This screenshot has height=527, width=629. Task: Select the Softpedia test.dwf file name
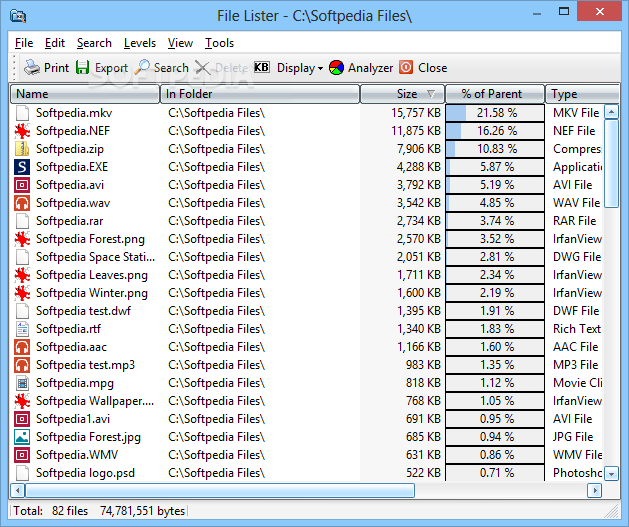click(83, 311)
